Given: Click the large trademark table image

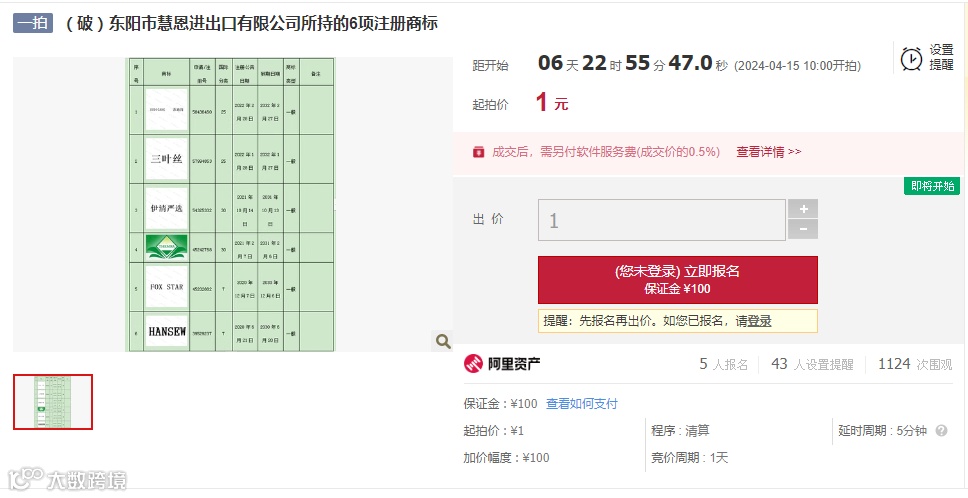Looking at the screenshot, I should pos(230,204).
